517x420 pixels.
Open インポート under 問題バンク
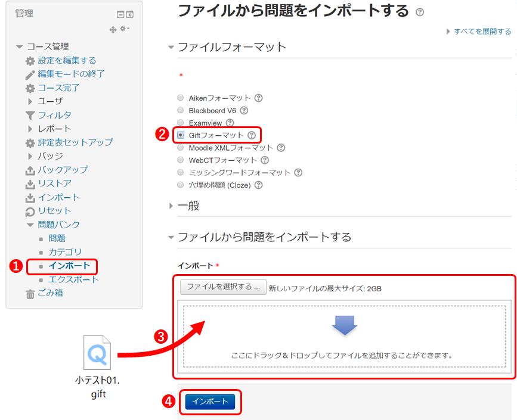[69, 266]
